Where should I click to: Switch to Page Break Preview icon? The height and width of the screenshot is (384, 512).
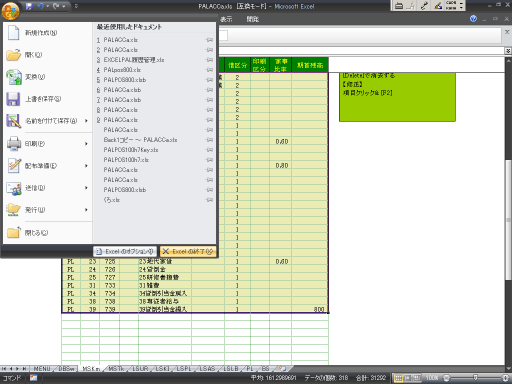click(x=416, y=378)
